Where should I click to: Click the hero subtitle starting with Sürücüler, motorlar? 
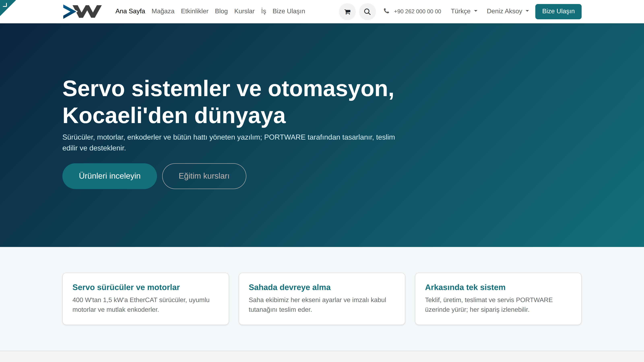tap(228, 143)
